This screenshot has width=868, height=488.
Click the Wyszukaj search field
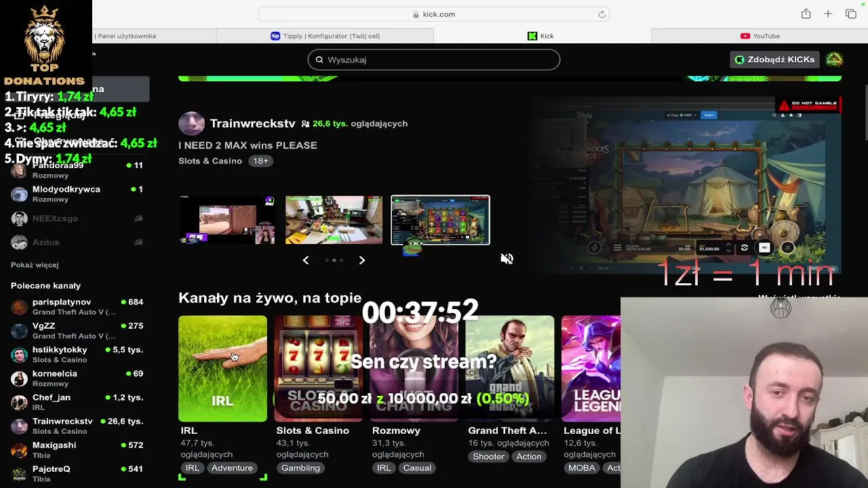click(434, 60)
